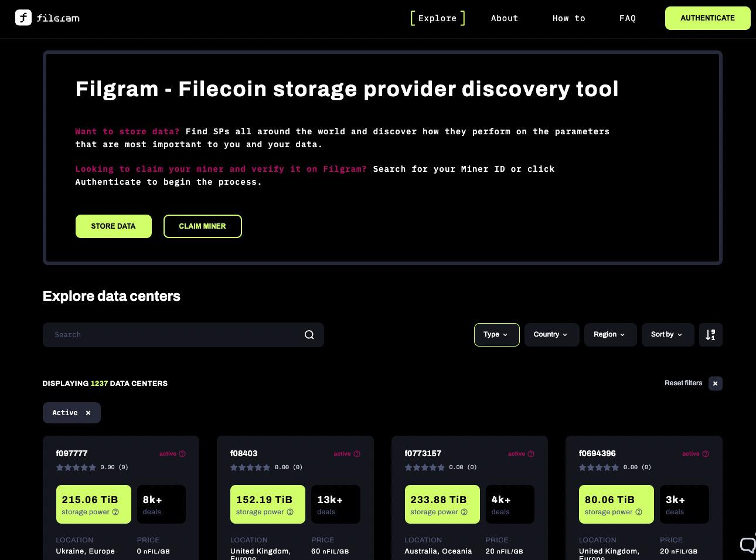Click the active help icon on f0694396
This screenshot has height=560, width=756.
coord(706,454)
